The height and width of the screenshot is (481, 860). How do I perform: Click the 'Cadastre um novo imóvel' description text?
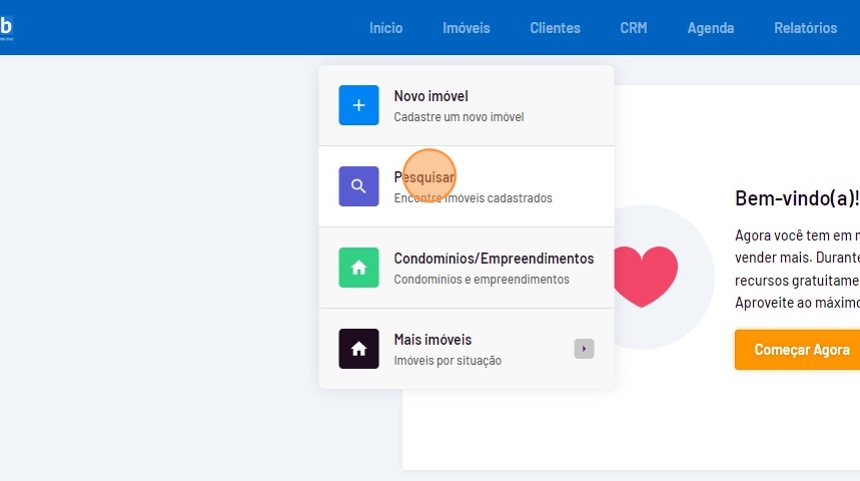458,117
